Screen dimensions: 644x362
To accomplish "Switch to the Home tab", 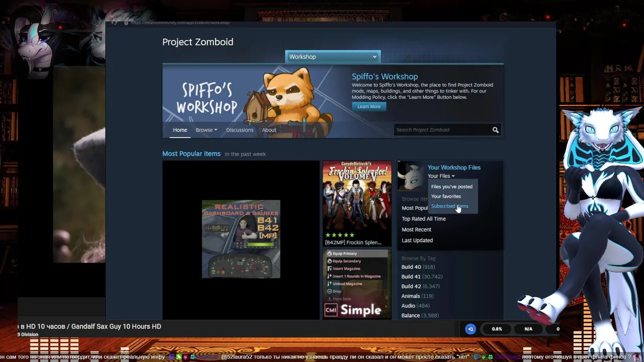I will pyautogui.click(x=180, y=130).
